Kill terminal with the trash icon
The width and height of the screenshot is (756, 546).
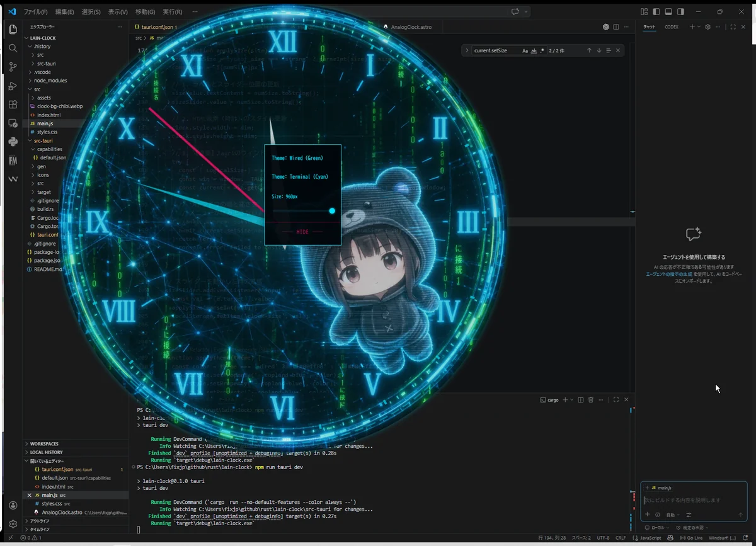590,400
